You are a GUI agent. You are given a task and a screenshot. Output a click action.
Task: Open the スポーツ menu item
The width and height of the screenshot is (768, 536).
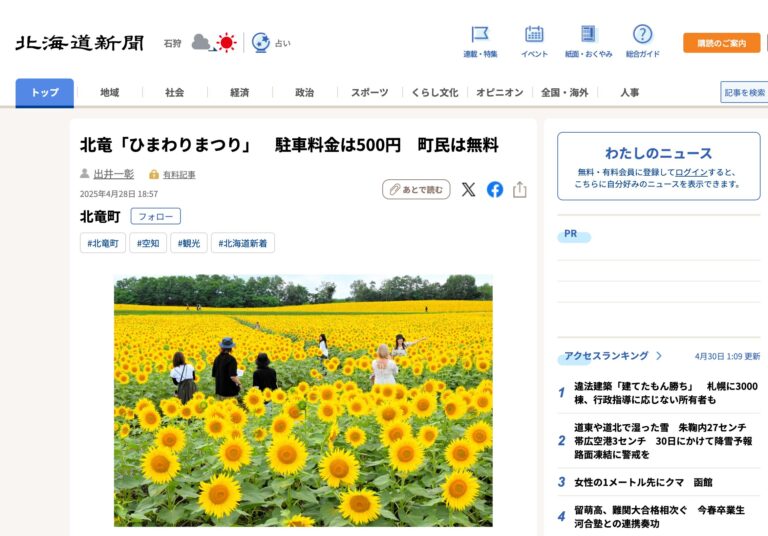pos(369,93)
